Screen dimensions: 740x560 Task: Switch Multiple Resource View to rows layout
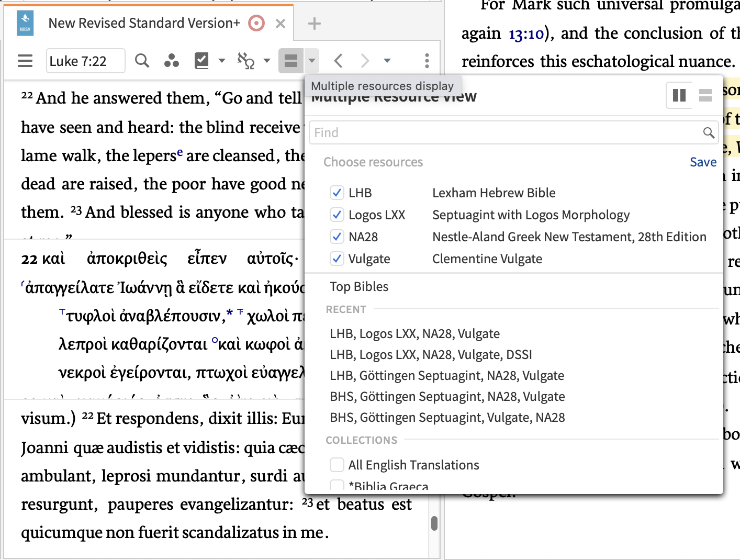click(x=705, y=95)
